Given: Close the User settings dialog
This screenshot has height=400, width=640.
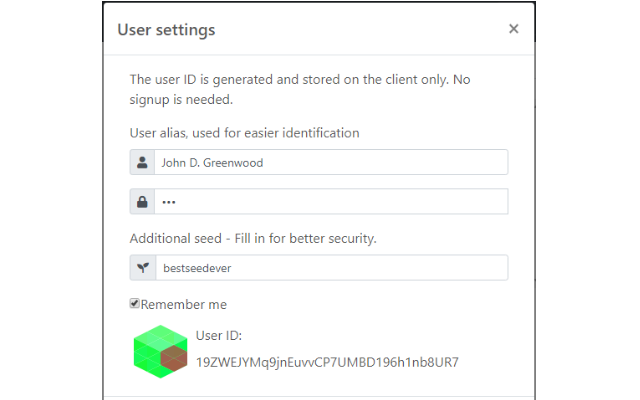Looking at the screenshot, I should click(513, 29).
